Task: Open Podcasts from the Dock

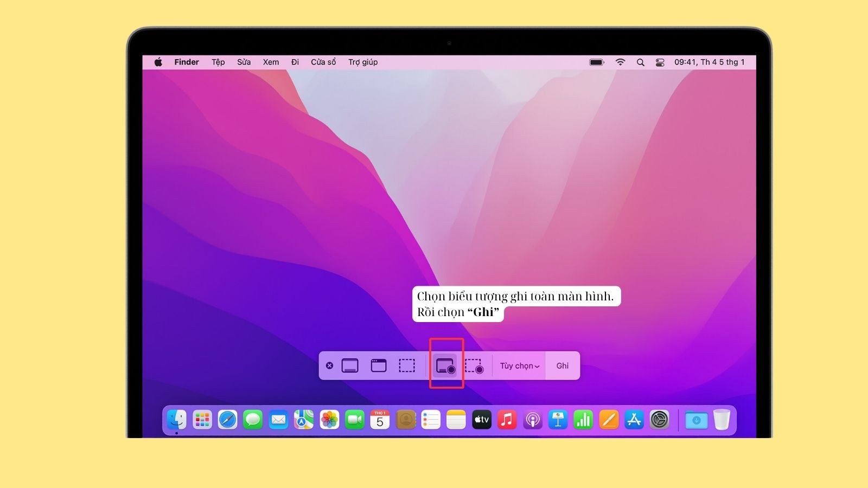Action: coord(532,419)
